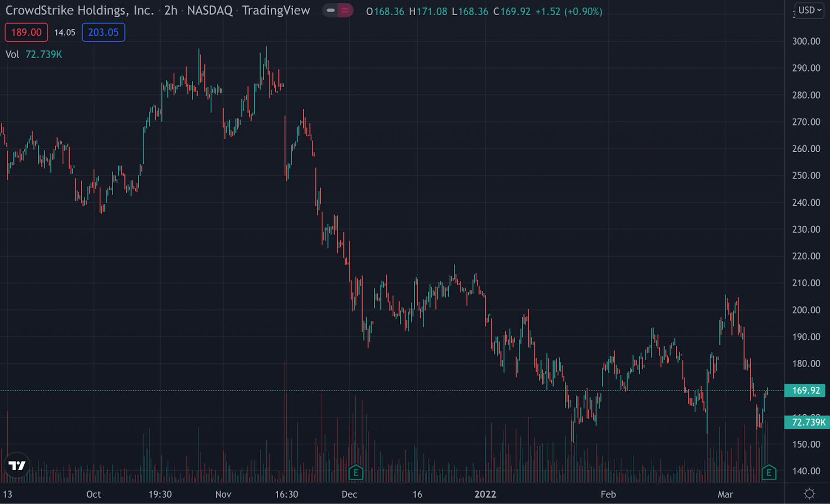
Task: Click the Nov label on time axis
Action: (223, 494)
